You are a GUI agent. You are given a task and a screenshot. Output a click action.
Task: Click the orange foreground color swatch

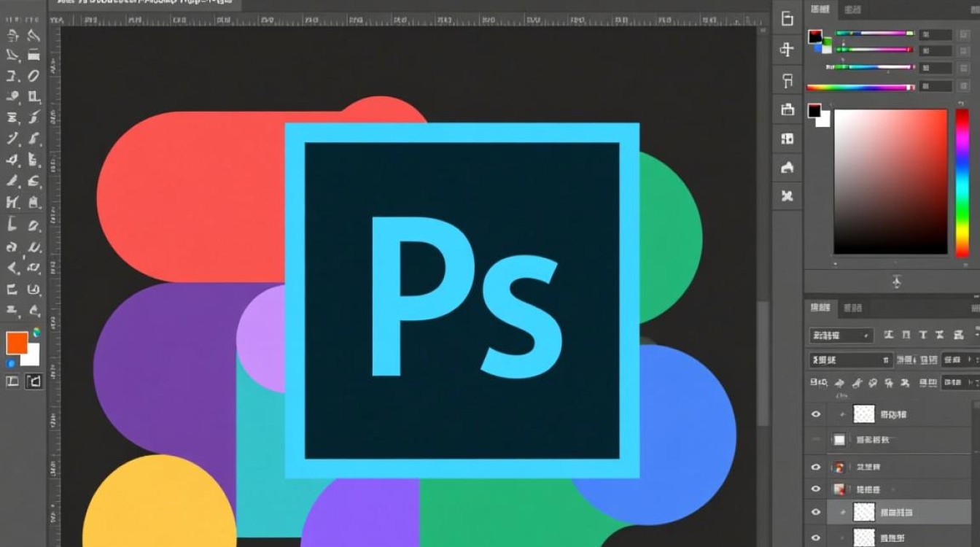click(x=17, y=343)
